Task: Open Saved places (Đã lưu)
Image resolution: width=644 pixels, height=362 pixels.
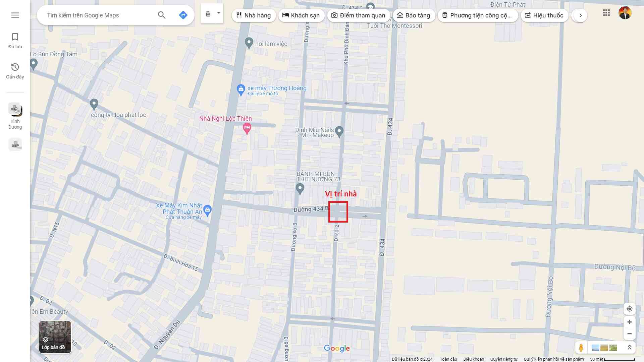Action: pos(15,41)
